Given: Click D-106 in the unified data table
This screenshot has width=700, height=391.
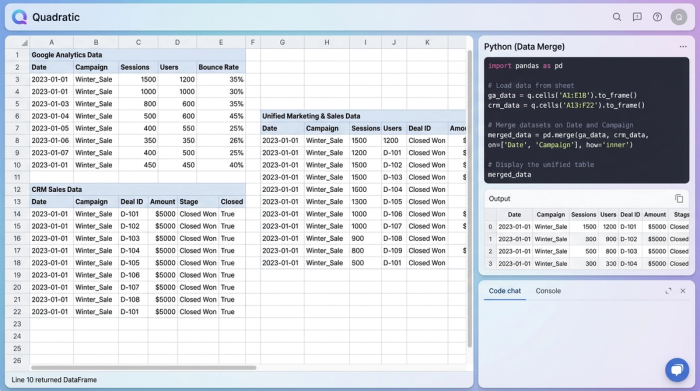Looking at the screenshot, I should pyautogui.click(x=394, y=214).
